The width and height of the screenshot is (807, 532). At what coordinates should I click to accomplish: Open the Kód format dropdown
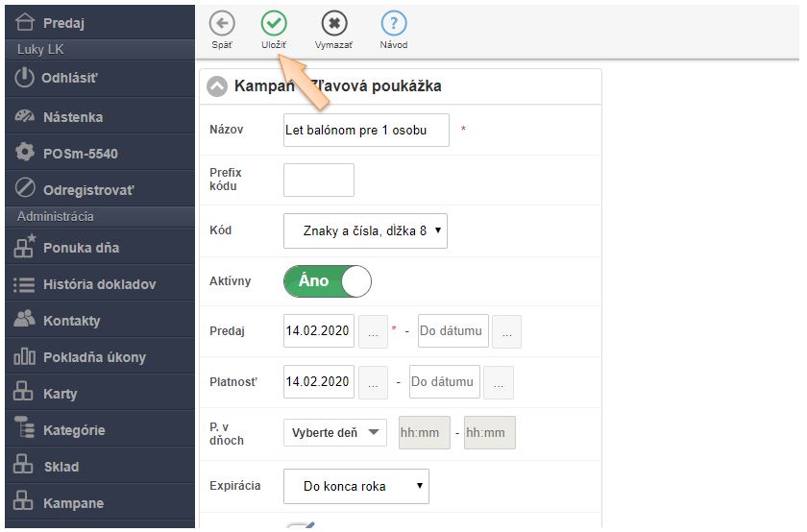(365, 230)
